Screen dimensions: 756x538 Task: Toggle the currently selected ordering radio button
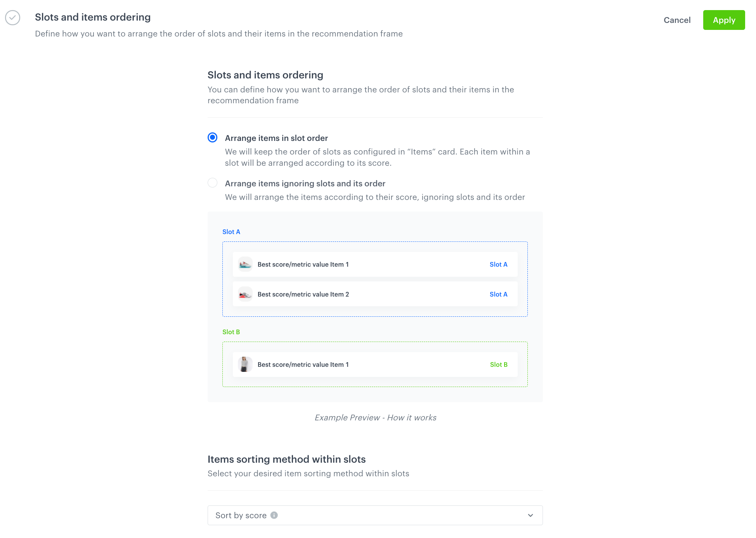[212, 138]
